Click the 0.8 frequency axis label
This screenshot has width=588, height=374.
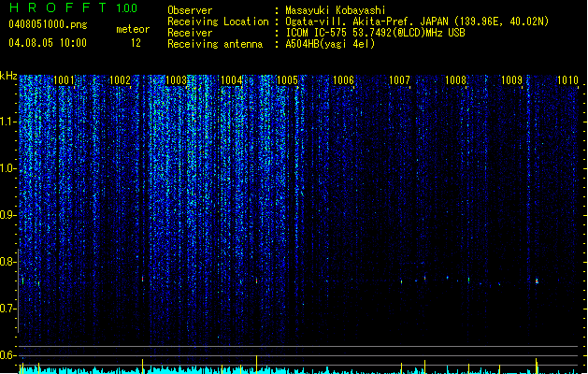[8, 262]
